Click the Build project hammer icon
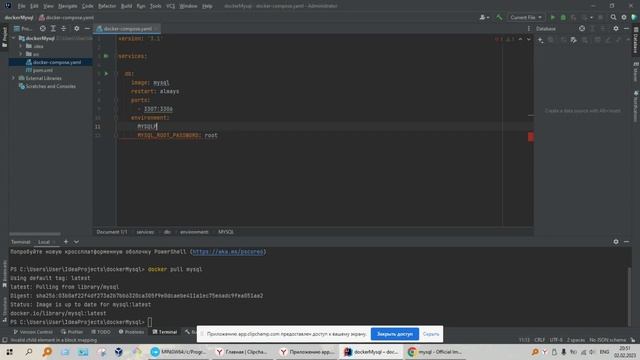Image resolution: width=640 pixels, height=360 pixels. 499,18
